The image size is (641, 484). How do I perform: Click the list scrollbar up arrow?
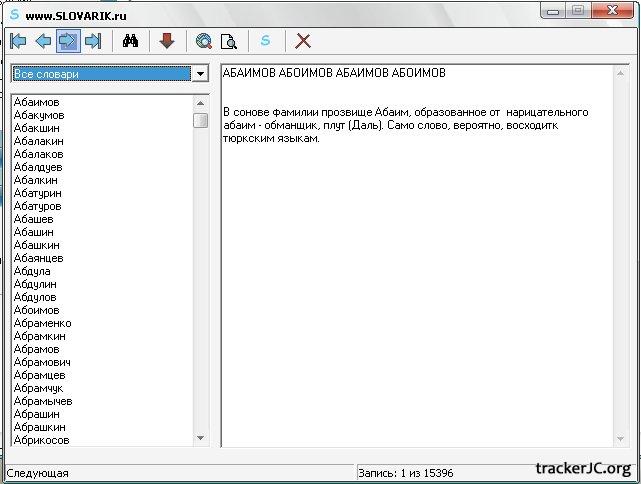click(x=200, y=103)
